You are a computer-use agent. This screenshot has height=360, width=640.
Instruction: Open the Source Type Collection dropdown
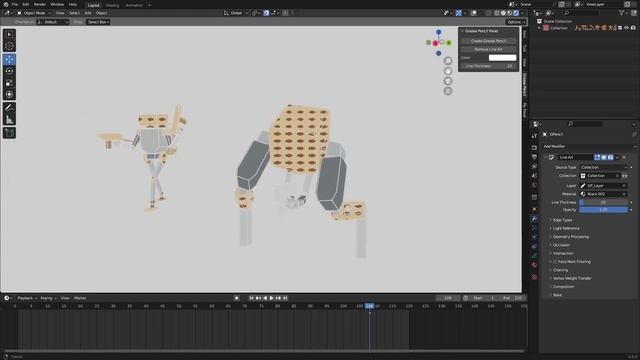(x=604, y=167)
